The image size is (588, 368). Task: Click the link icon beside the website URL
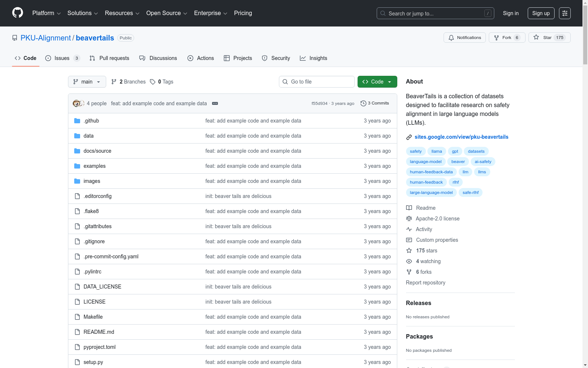click(x=409, y=137)
